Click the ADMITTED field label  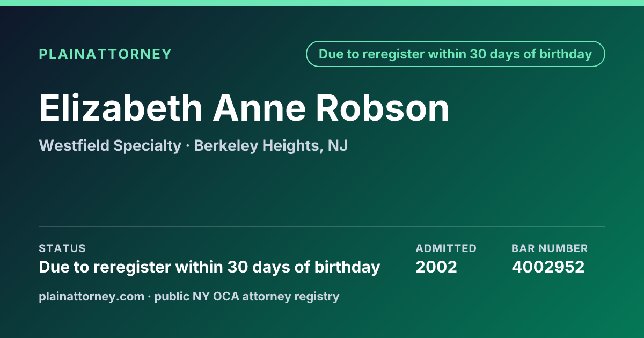(446, 248)
